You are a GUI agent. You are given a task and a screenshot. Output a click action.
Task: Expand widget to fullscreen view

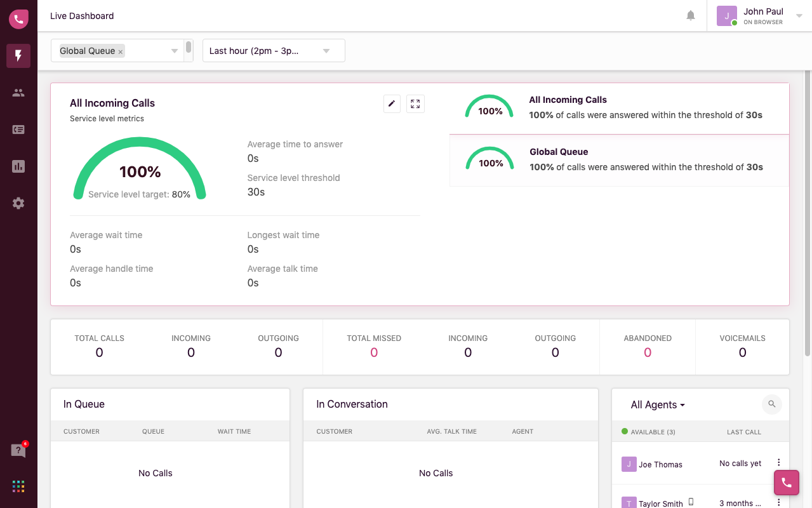[x=415, y=104]
